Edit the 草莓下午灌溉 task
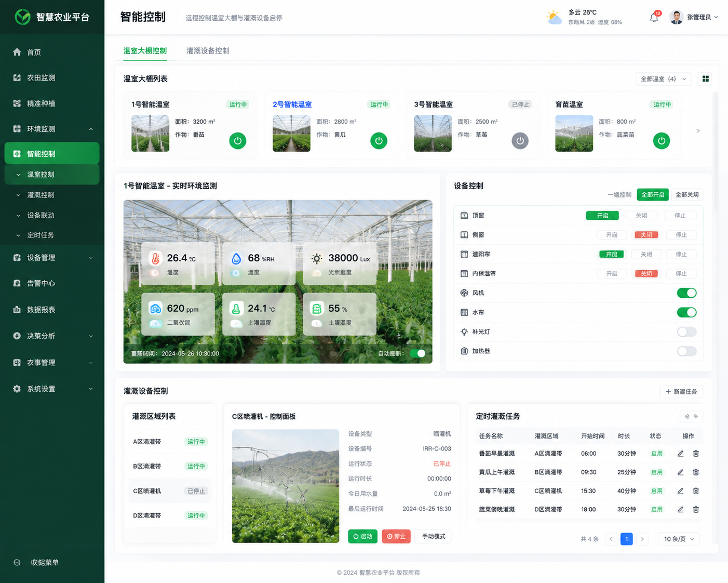The width and height of the screenshot is (728, 583). [680, 491]
